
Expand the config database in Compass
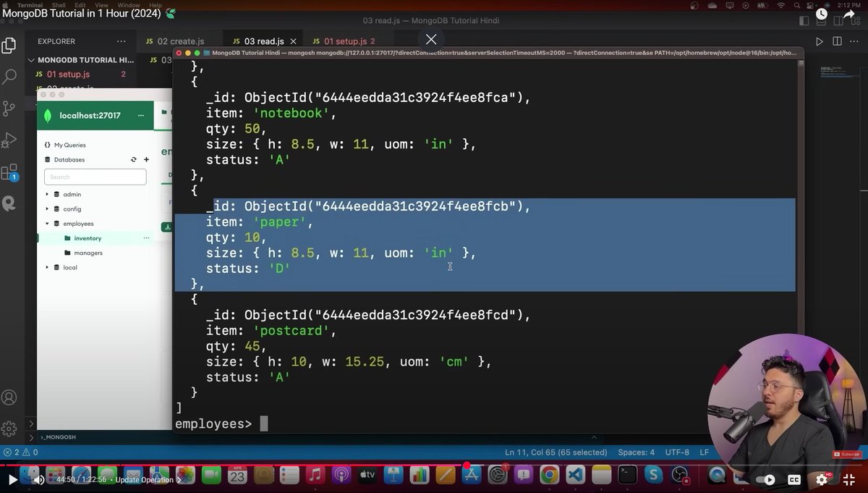click(x=47, y=208)
